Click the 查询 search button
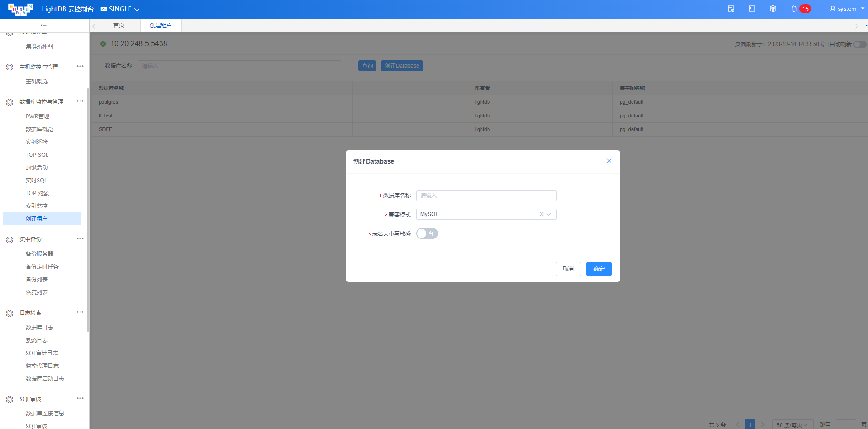 pos(367,66)
